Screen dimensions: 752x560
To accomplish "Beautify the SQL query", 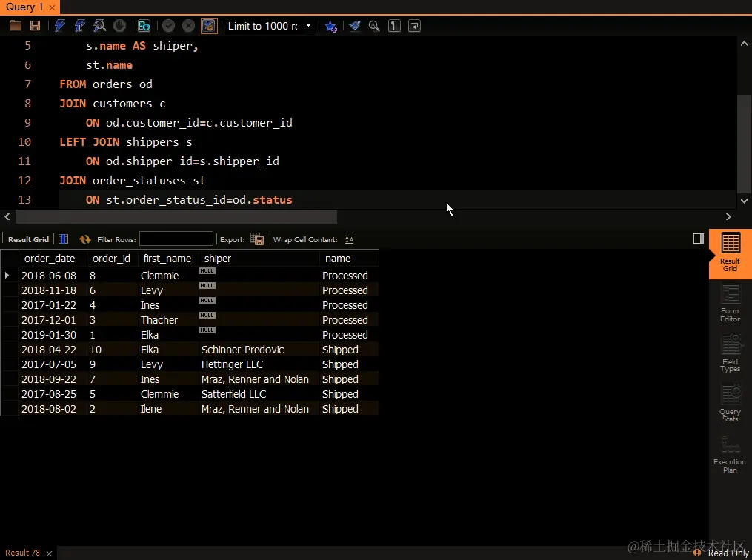I will click(x=354, y=26).
